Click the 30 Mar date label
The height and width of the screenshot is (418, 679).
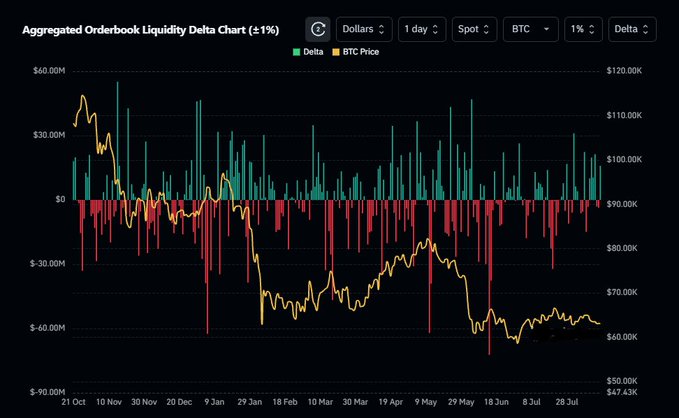pyautogui.click(x=355, y=402)
